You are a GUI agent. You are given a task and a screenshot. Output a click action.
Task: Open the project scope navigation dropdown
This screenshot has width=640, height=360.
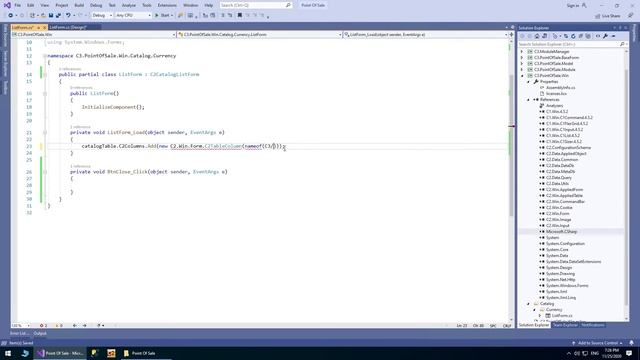[x=94, y=35]
